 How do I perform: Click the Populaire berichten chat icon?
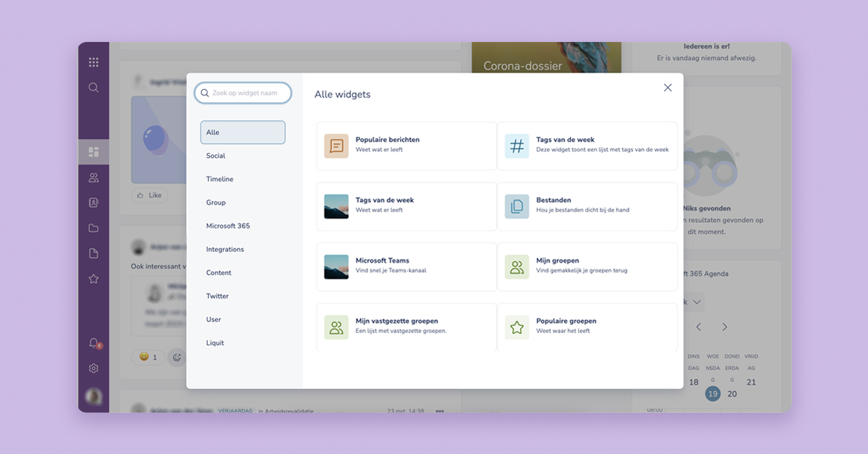pos(336,146)
